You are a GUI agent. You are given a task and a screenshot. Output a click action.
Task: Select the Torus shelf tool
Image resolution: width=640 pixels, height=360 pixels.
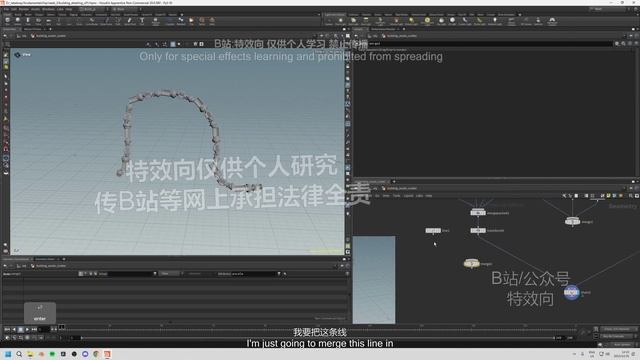coord(38,21)
